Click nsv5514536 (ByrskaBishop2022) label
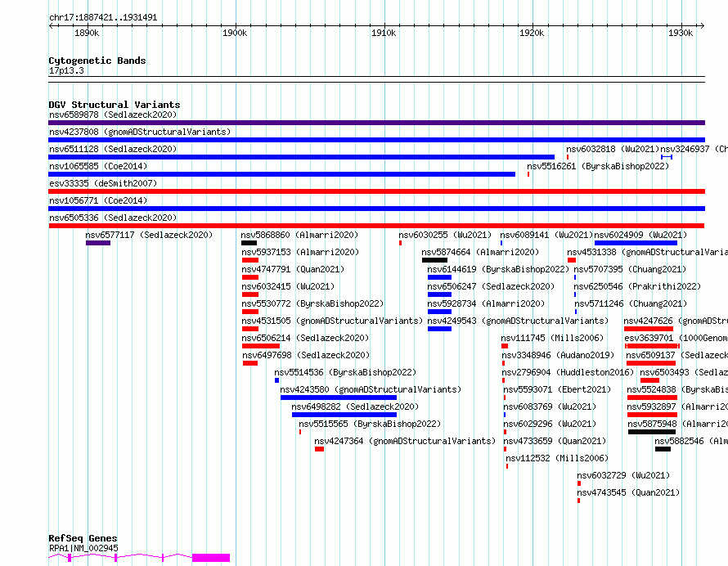 345,372
